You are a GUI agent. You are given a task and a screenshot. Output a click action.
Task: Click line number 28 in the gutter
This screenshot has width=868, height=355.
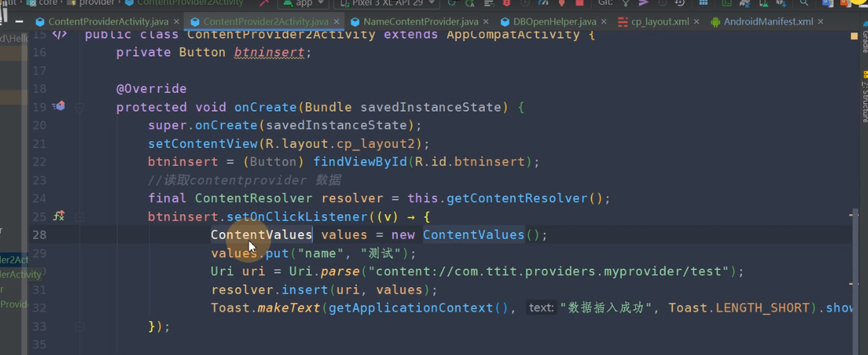click(x=39, y=235)
